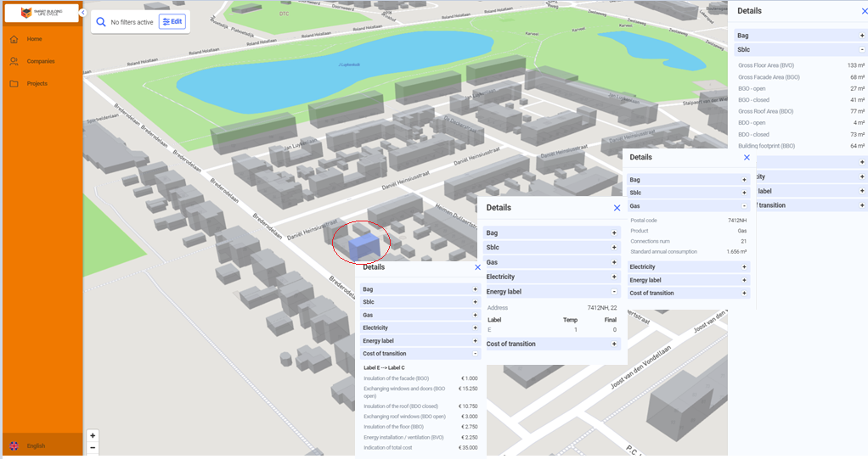
Task: Expand Bag in panel with Energy label open
Action: [x=614, y=232]
